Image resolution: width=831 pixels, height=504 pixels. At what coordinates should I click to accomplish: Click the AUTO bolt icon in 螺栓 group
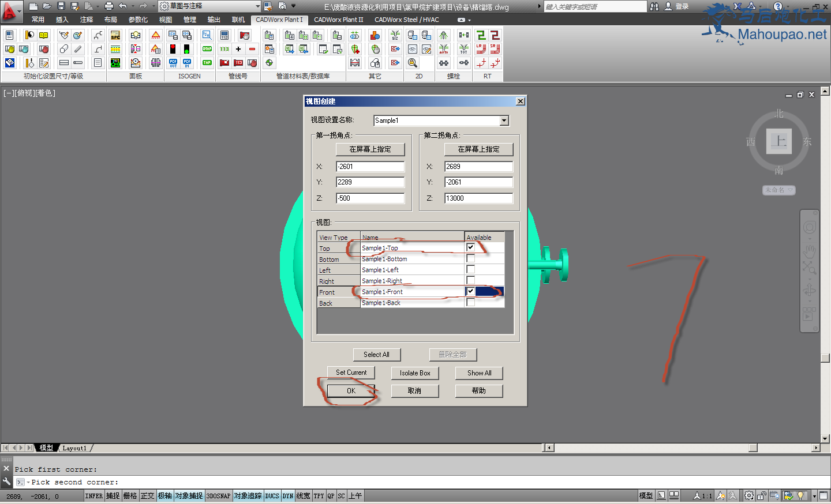pyautogui.click(x=444, y=49)
